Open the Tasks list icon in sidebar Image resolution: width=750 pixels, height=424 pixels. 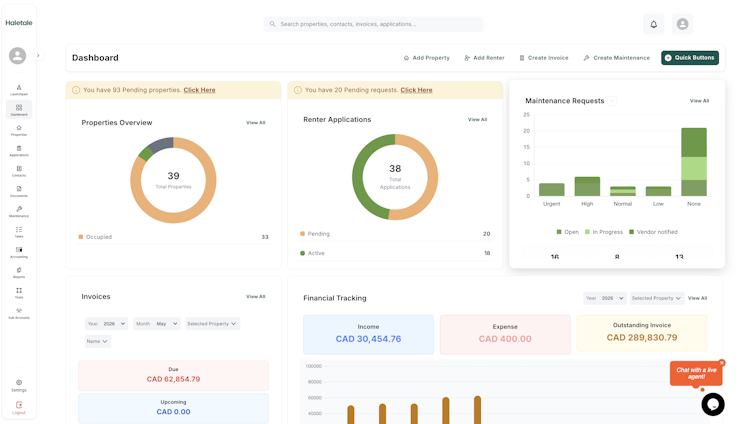(x=19, y=232)
